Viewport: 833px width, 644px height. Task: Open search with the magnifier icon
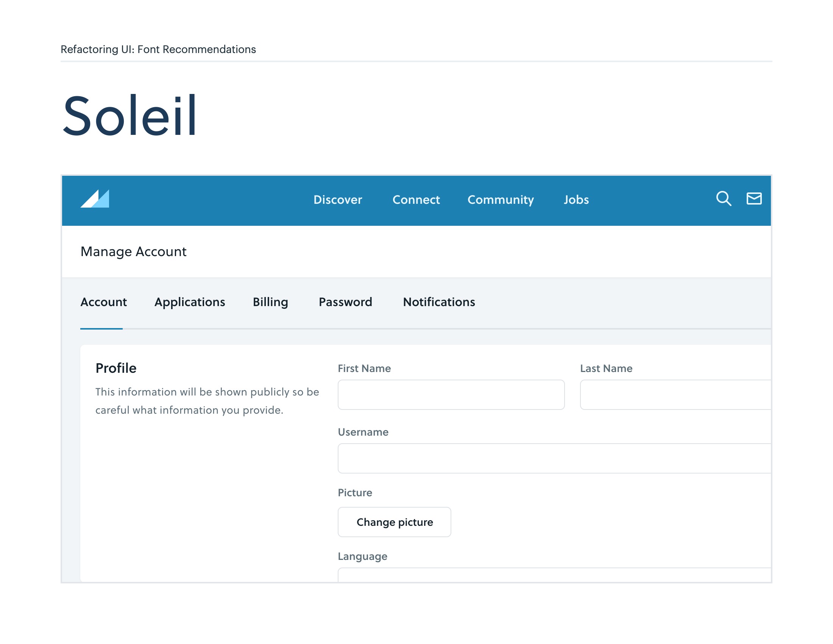click(x=723, y=199)
